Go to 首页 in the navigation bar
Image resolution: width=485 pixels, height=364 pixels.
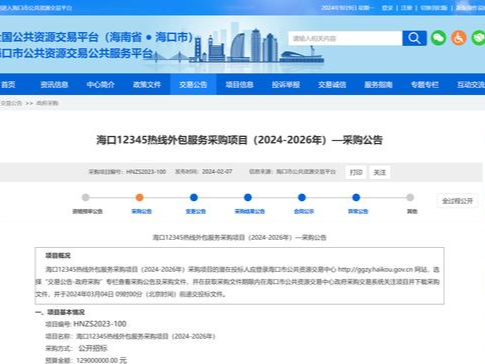[8, 85]
